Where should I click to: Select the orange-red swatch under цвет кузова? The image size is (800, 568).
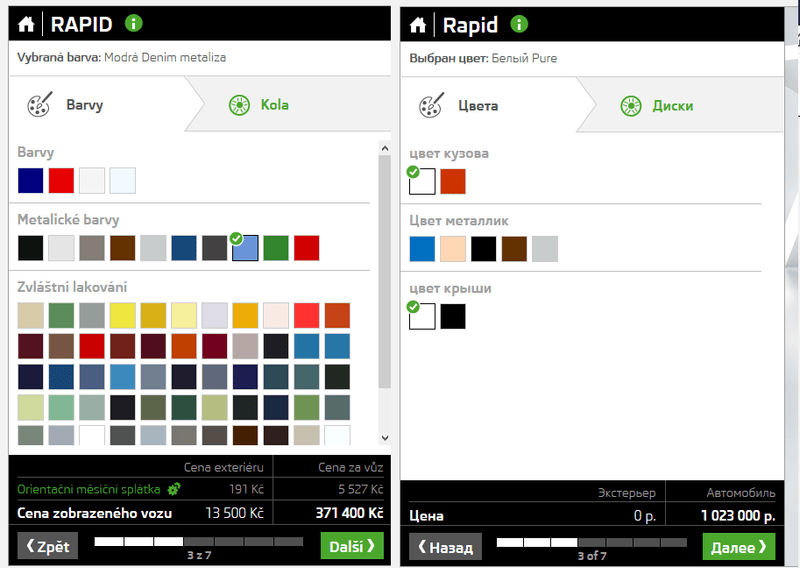pos(453,182)
